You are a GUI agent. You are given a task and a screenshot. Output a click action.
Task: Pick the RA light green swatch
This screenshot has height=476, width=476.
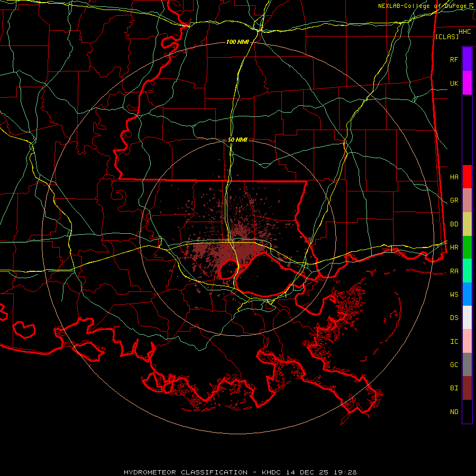pyautogui.click(x=467, y=271)
